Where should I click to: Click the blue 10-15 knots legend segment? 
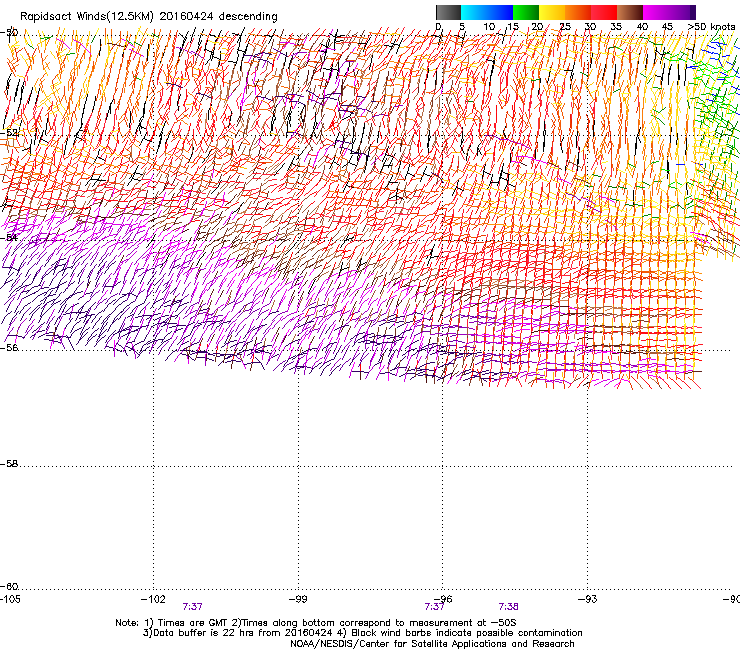point(500,12)
